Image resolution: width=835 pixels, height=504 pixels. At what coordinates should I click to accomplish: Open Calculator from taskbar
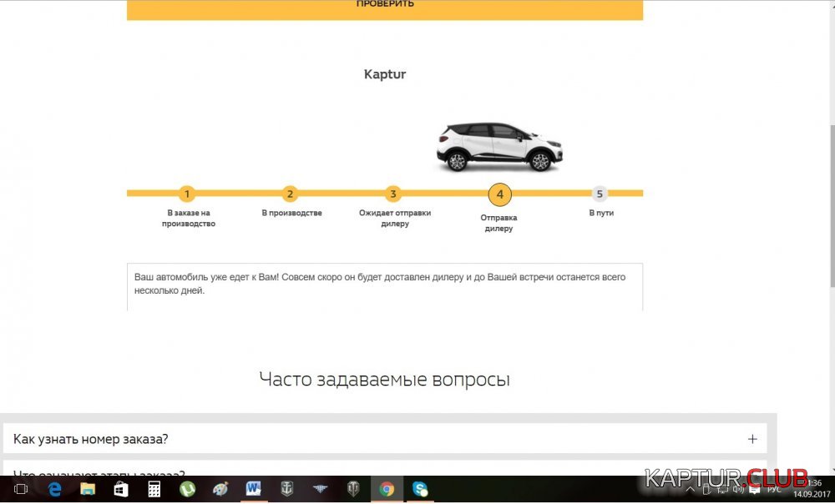tap(154, 489)
